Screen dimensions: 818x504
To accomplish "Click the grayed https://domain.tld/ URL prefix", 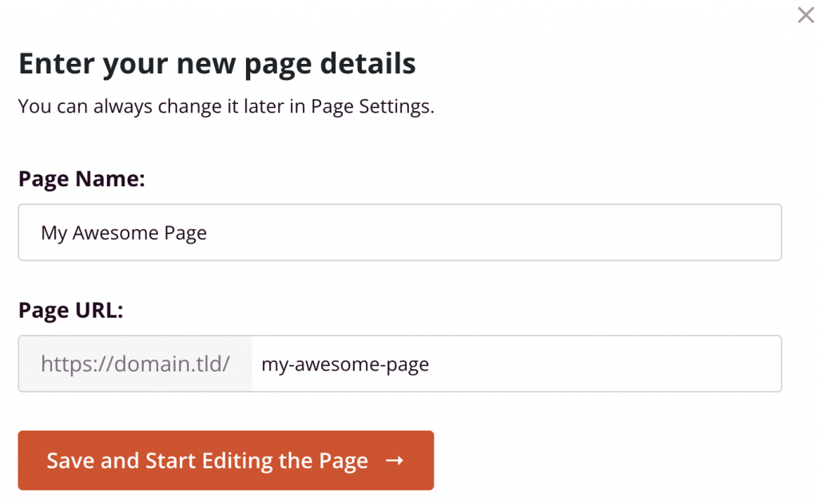I will pyautogui.click(x=134, y=363).
